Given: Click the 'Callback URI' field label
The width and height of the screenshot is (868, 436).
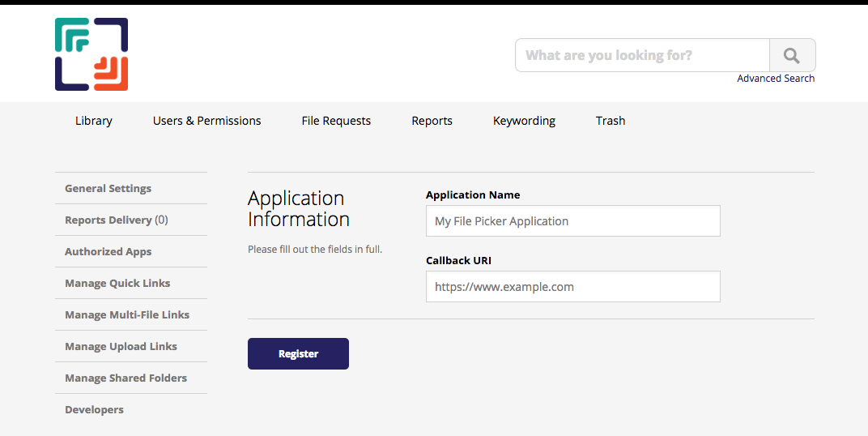Looking at the screenshot, I should (x=458, y=260).
